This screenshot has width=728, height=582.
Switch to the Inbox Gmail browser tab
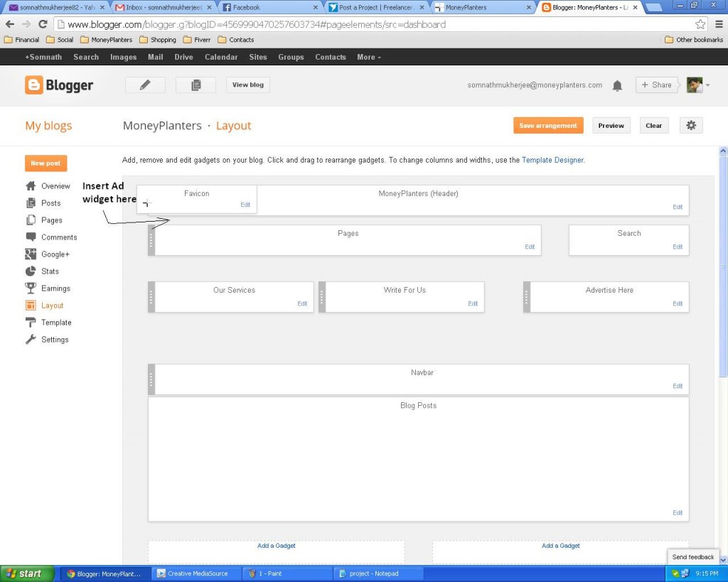162,7
